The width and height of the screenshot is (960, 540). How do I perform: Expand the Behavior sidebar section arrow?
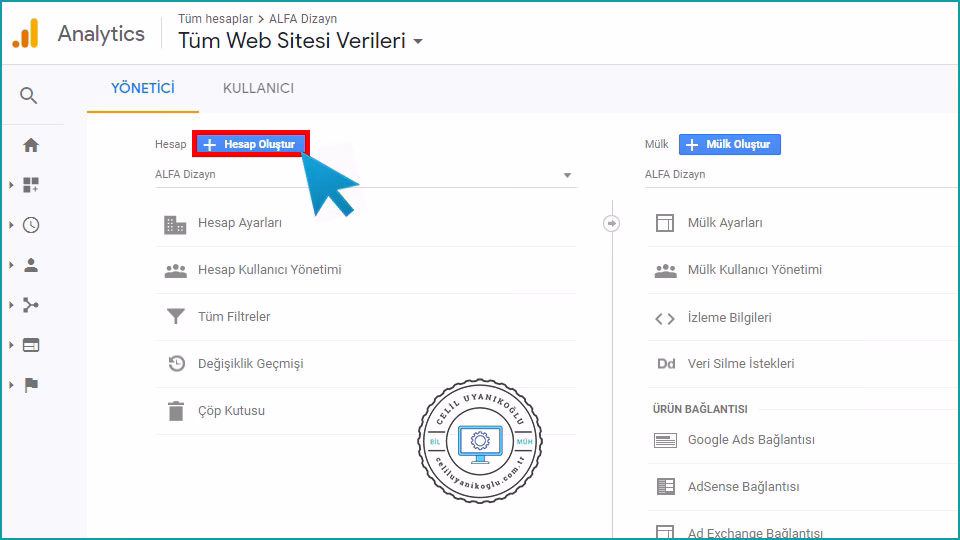tap(11, 345)
